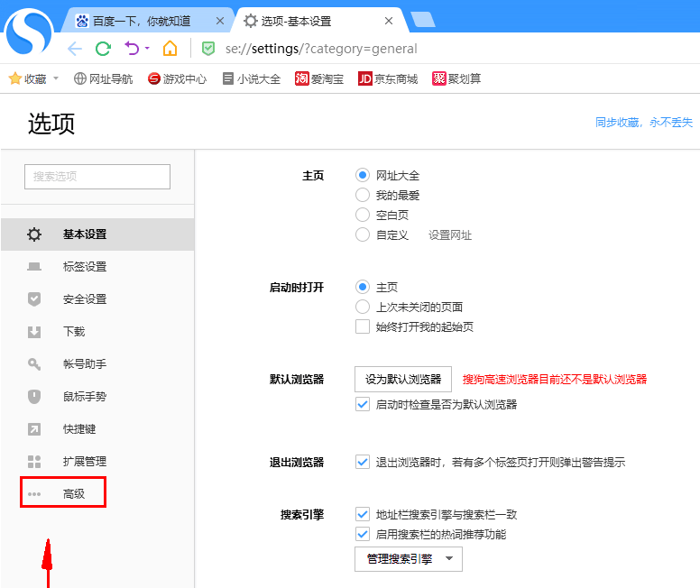
Task: Select 上次未关闭的页面 startup option
Action: [x=363, y=307]
